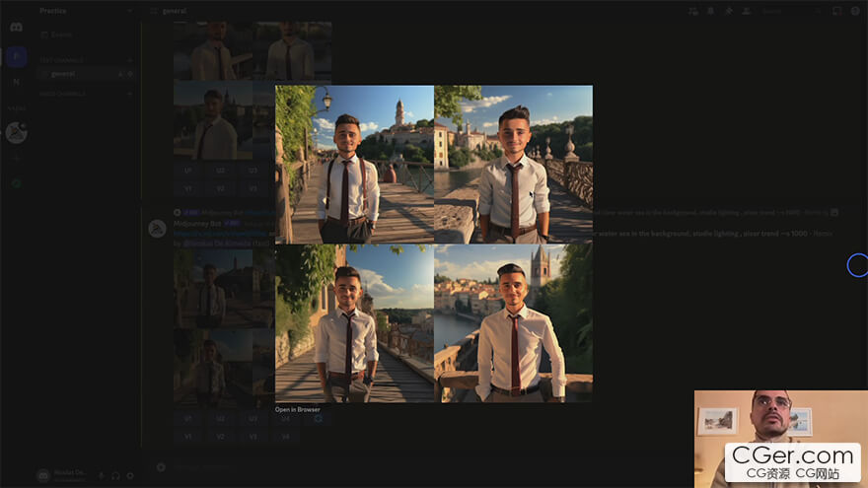
Task: Click U2 in the row without U4
Action: (220, 171)
